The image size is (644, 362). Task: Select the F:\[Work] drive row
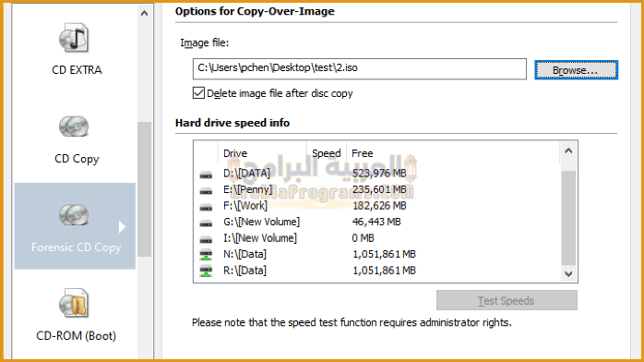[378, 205]
